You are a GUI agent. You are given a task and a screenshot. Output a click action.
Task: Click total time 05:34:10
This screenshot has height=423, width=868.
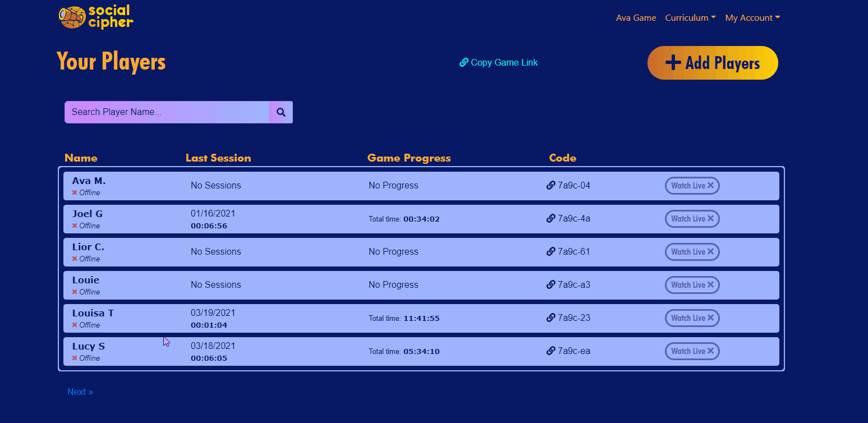click(x=421, y=352)
